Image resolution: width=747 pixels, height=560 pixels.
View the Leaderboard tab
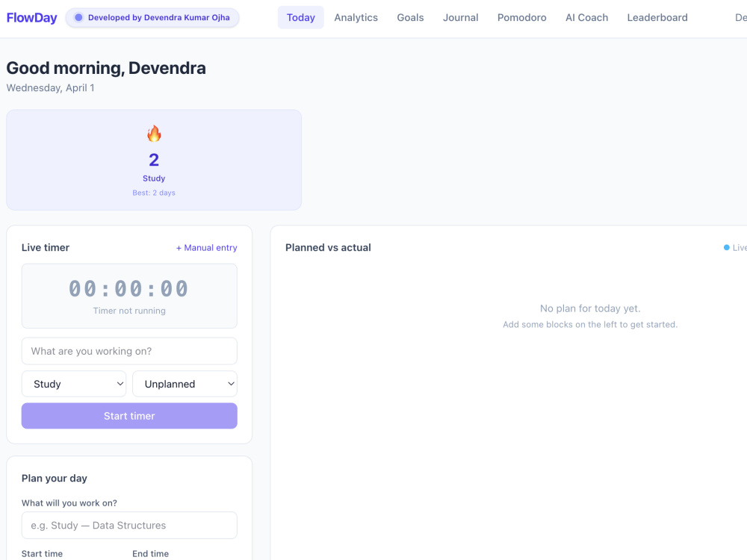click(x=657, y=18)
